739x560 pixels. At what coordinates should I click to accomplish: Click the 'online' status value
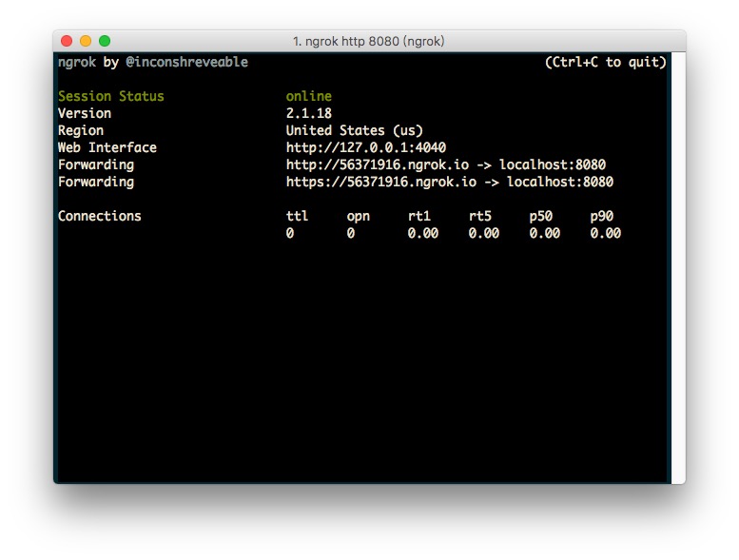309,96
